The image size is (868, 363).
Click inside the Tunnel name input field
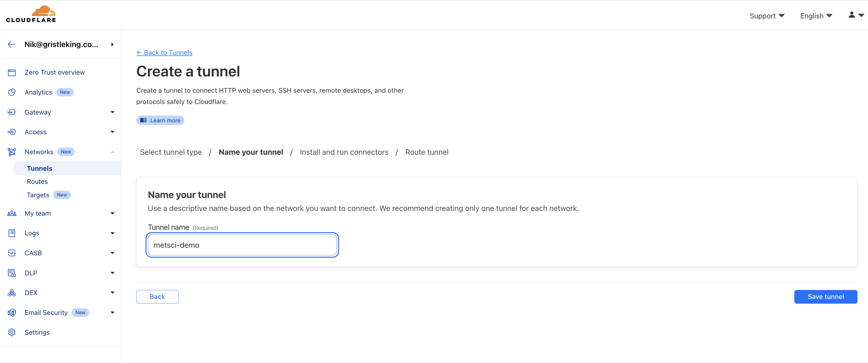coord(242,245)
